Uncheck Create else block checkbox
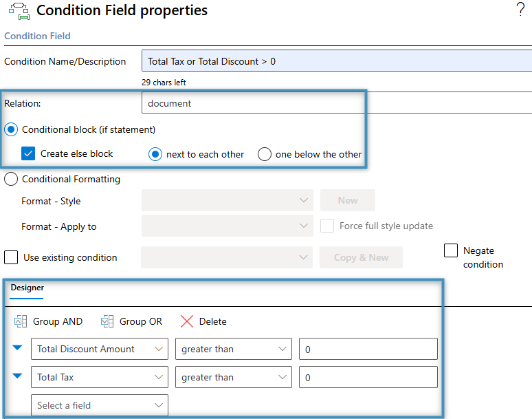 click(x=28, y=153)
